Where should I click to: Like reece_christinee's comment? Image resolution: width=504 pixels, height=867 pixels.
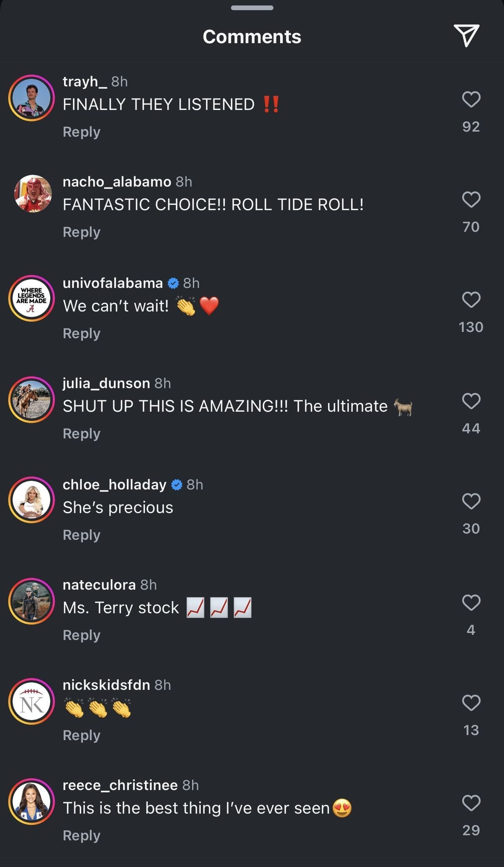click(471, 803)
